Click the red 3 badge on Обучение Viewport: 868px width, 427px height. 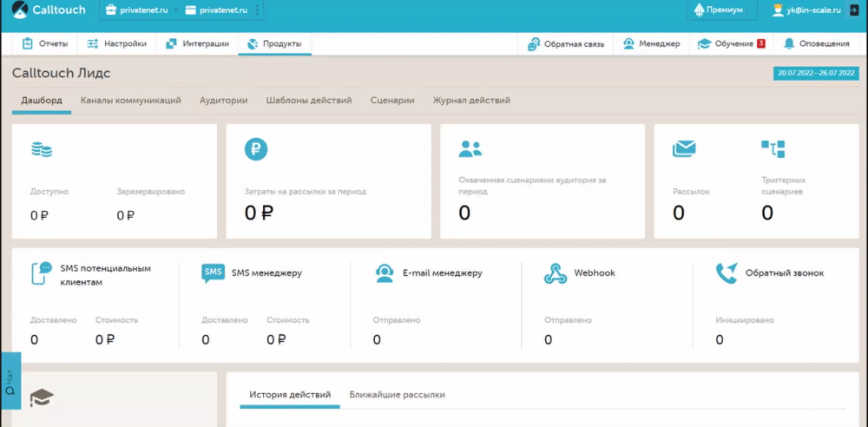click(x=761, y=43)
